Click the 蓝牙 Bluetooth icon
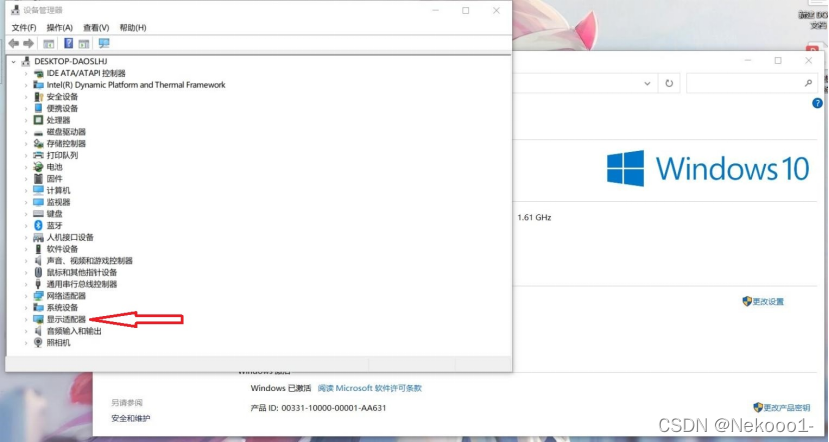This screenshot has height=442, width=829. [38, 226]
